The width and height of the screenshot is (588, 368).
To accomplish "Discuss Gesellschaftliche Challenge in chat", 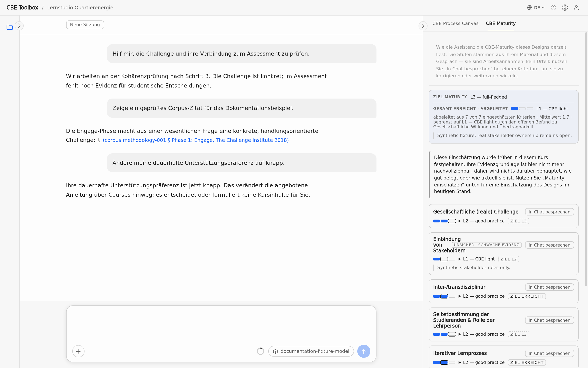I will click(549, 212).
